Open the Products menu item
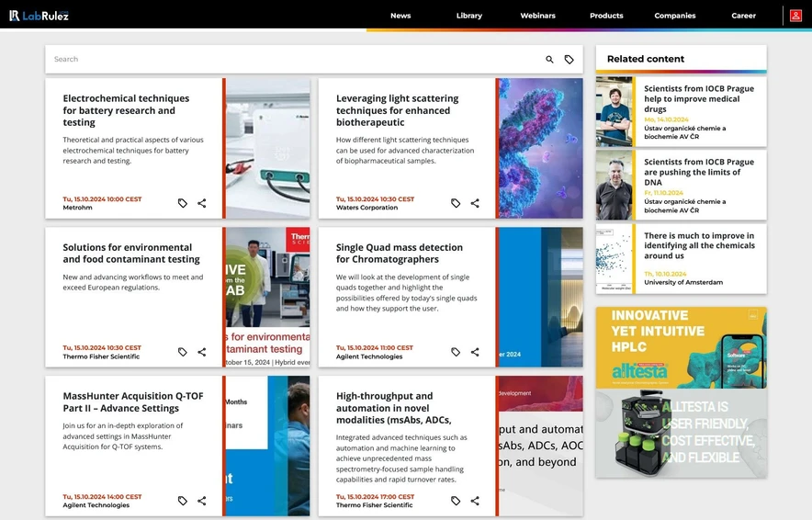 pyautogui.click(x=606, y=16)
